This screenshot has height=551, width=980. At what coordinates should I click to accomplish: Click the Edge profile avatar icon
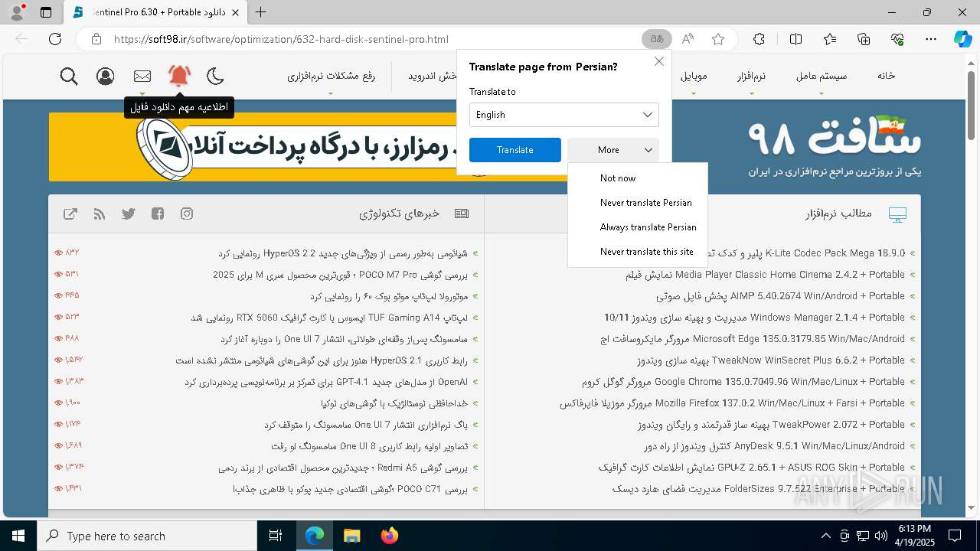point(17,12)
